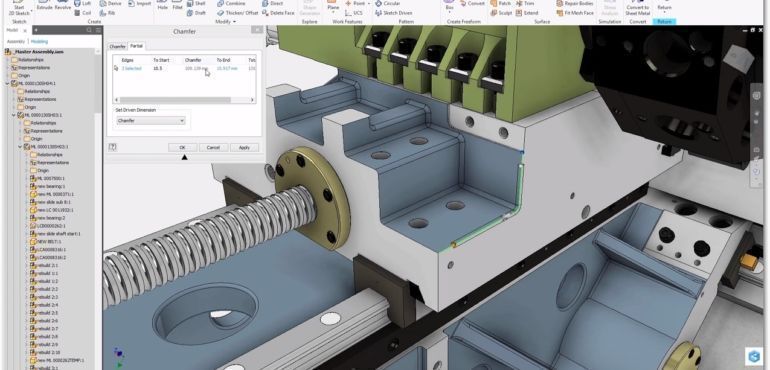
Task: Click OK in the Chamfer dialog
Action: click(182, 147)
